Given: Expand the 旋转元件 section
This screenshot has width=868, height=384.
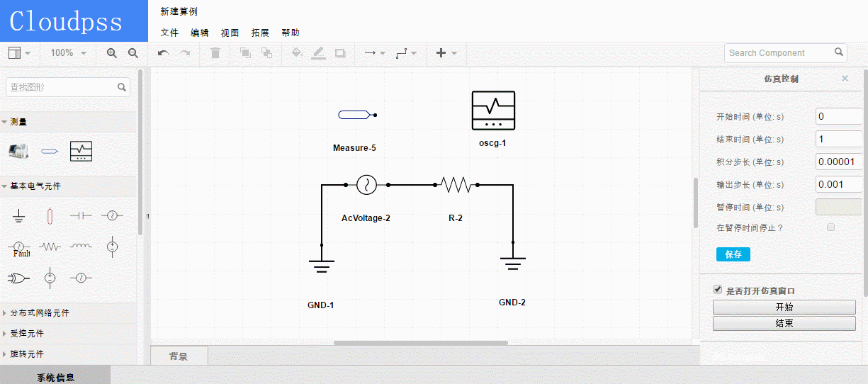Looking at the screenshot, I should 67,354.
